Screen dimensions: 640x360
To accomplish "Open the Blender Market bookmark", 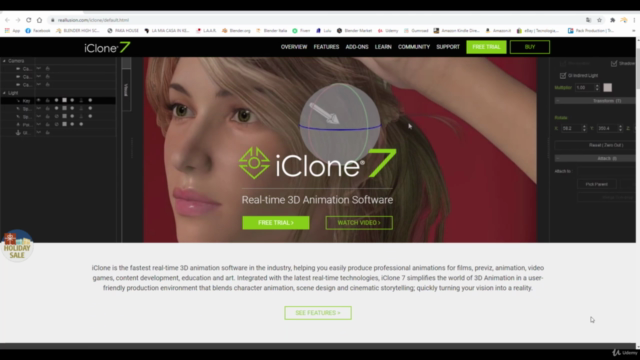I will click(354, 31).
